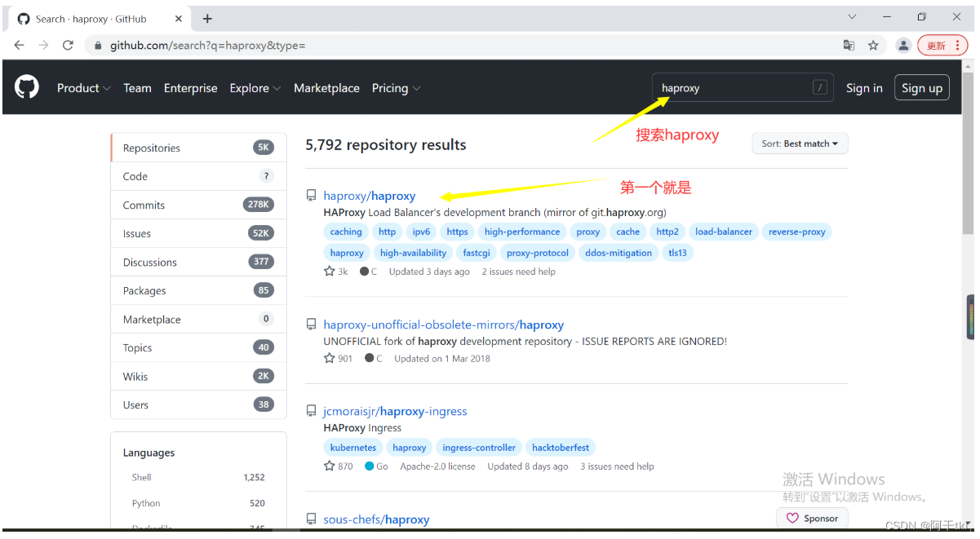The height and width of the screenshot is (539, 980).
Task: Click repository icon next to sous-chefs/haproxy
Action: 312,519
